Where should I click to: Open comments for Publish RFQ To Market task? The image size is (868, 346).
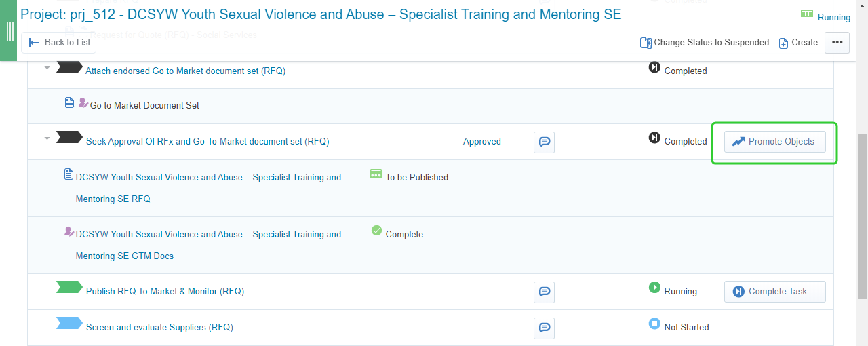click(544, 292)
